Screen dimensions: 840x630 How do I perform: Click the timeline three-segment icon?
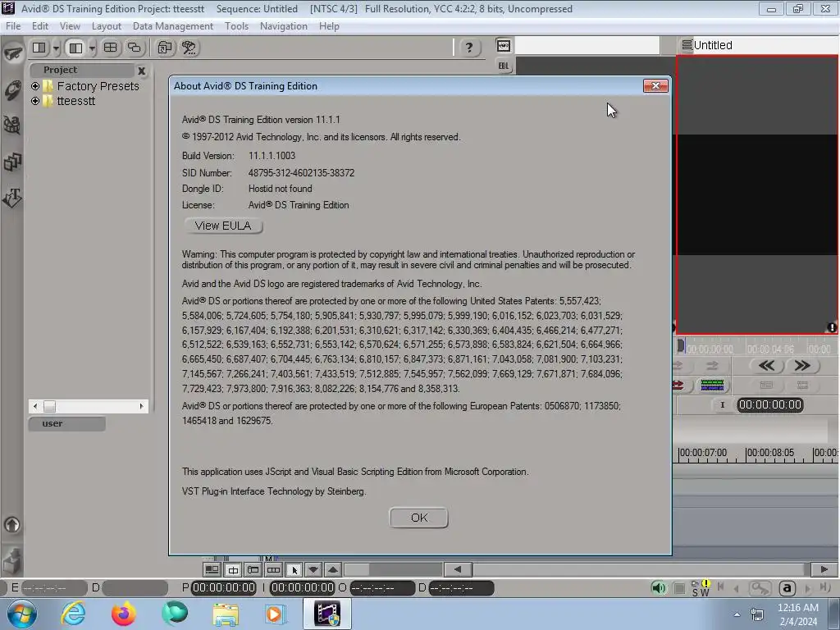[x=273, y=569]
